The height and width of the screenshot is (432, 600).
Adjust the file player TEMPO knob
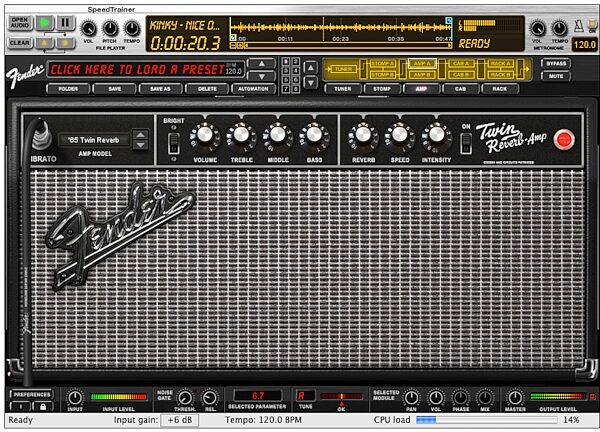point(132,29)
